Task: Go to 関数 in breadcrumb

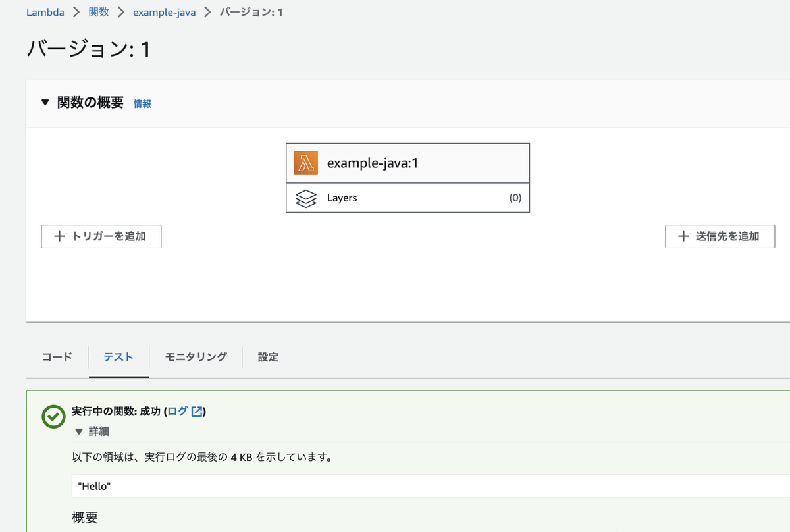Action: point(99,13)
